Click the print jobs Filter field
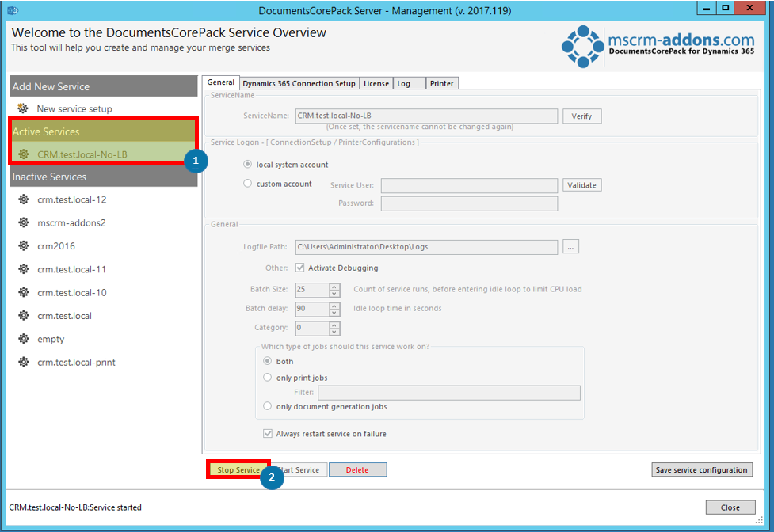774x532 pixels. [449, 393]
